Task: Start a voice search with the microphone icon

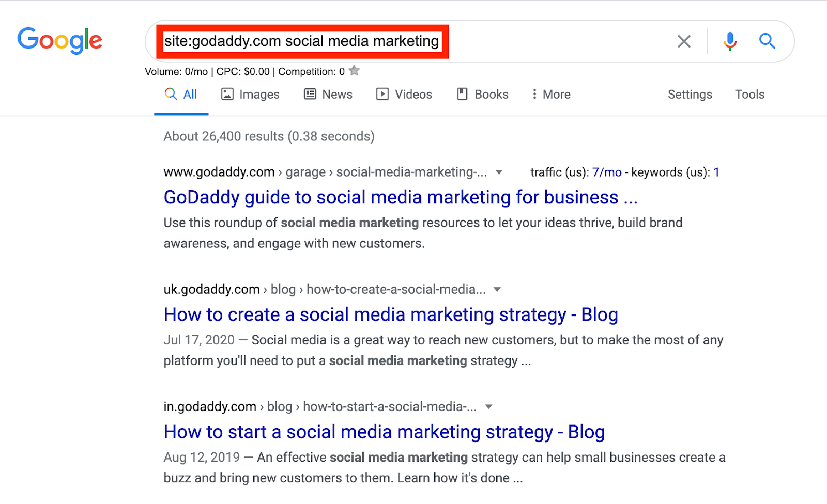Action: pos(729,41)
